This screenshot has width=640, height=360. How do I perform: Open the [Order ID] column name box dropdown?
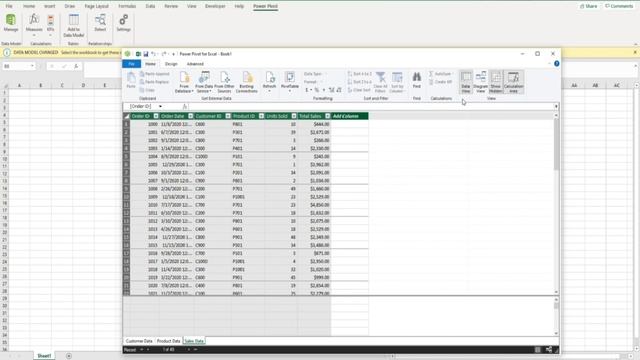pos(160,107)
